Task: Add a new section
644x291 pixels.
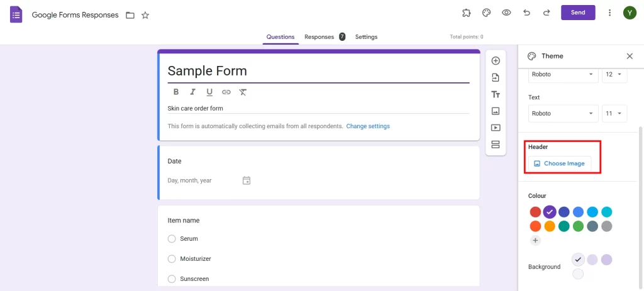Action: [x=496, y=145]
